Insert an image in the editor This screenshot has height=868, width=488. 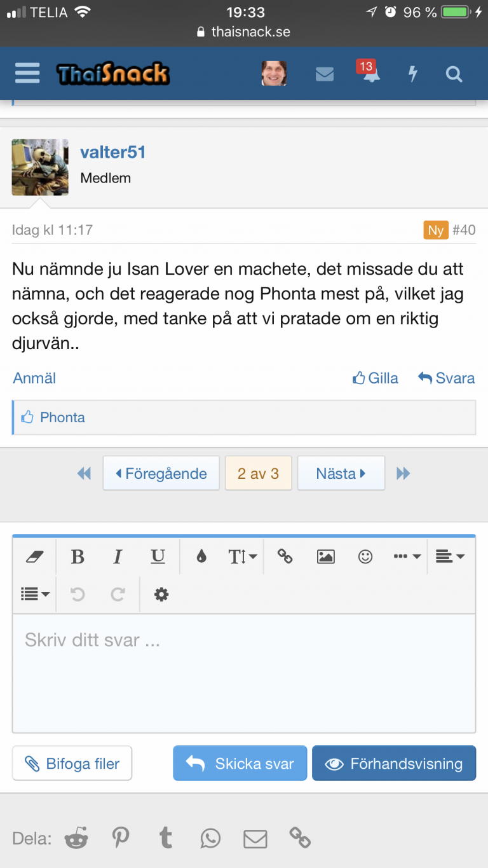pyautogui.click(x=325, y=557)
